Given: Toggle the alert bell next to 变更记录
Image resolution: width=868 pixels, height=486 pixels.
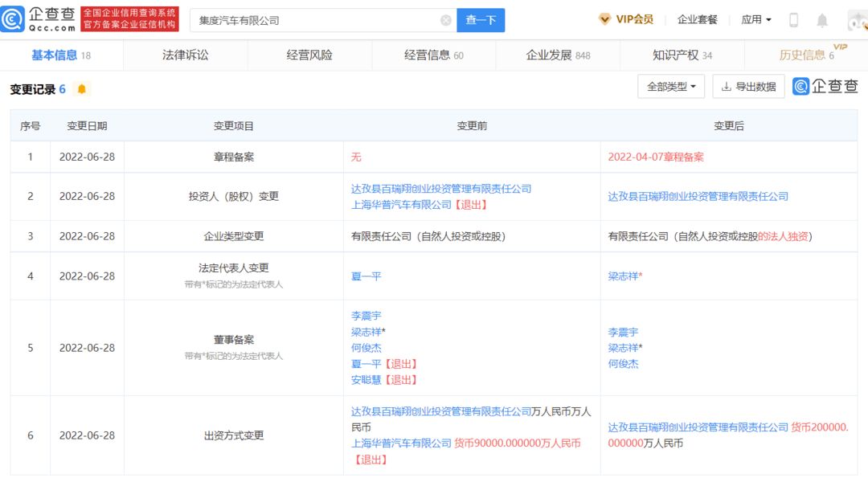Looking at the screenshot, I should point(82,89).
